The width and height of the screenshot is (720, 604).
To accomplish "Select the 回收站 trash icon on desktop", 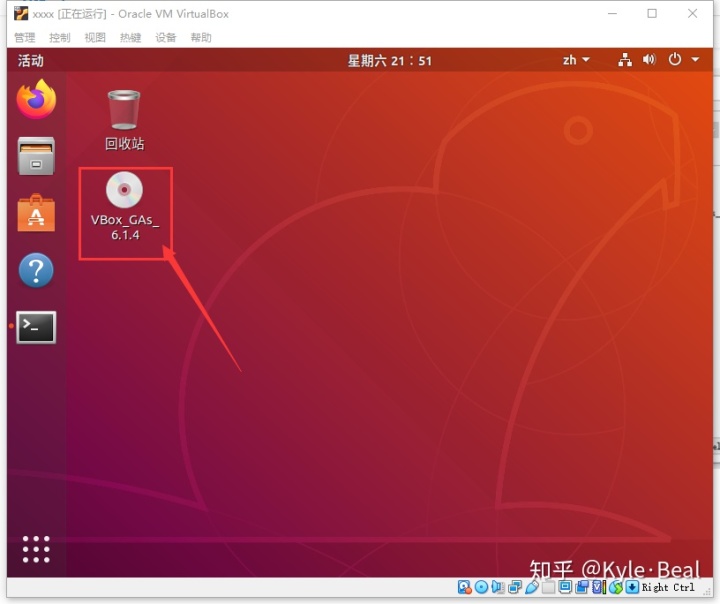I will coord(124,120).
